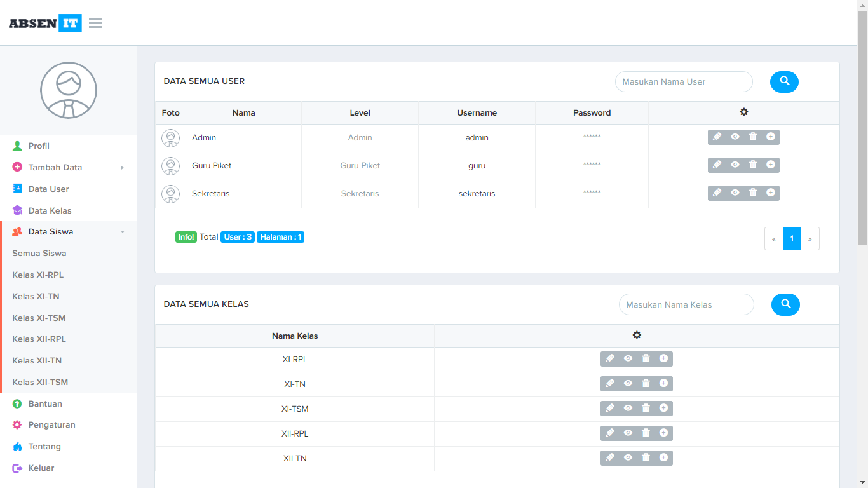The image size is (868, 488).
Task: Click the page's vertical scrollbar
Action: click(862, 127)
